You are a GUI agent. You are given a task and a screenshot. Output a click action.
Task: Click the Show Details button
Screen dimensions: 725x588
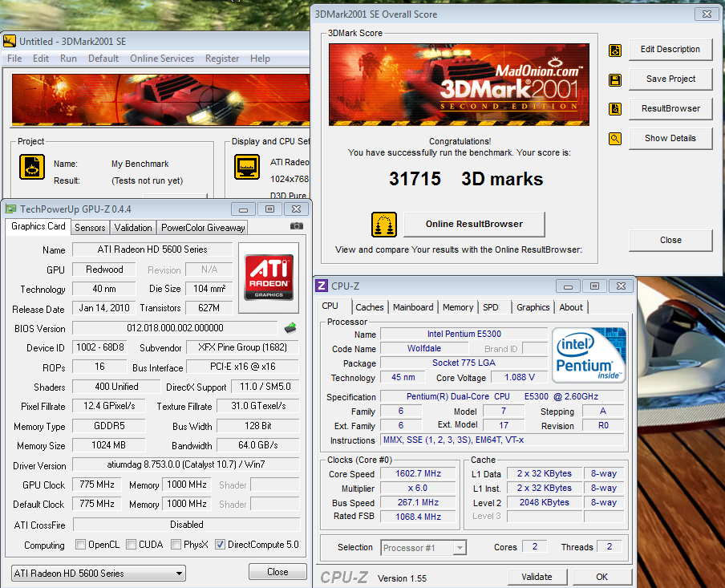pos(670,138)
